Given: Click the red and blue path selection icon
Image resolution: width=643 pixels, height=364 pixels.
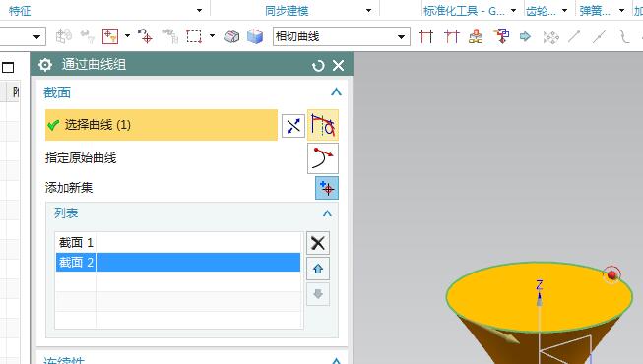Looking at the screenshot, I should click(x=501, y=36).
